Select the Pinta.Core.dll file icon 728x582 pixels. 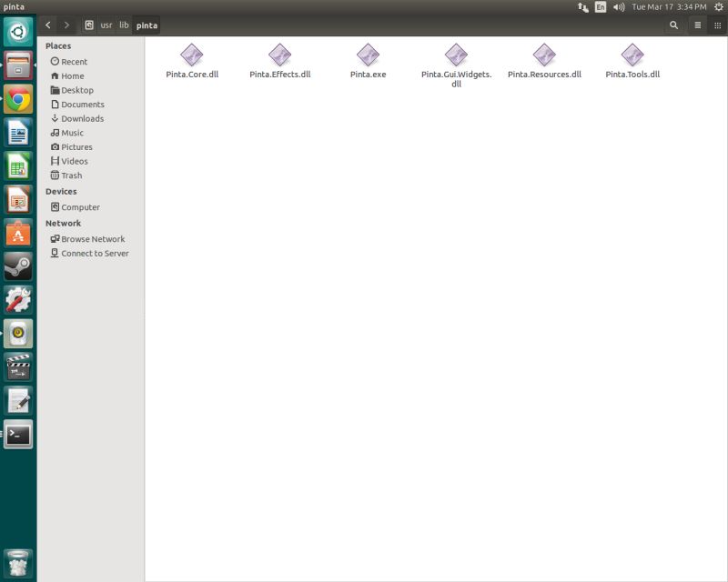(x=192, y=55)
